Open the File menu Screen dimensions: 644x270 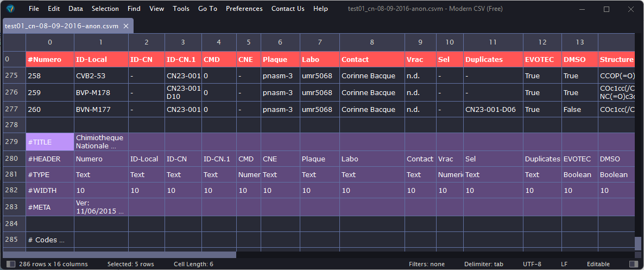[x=34, y=9]
